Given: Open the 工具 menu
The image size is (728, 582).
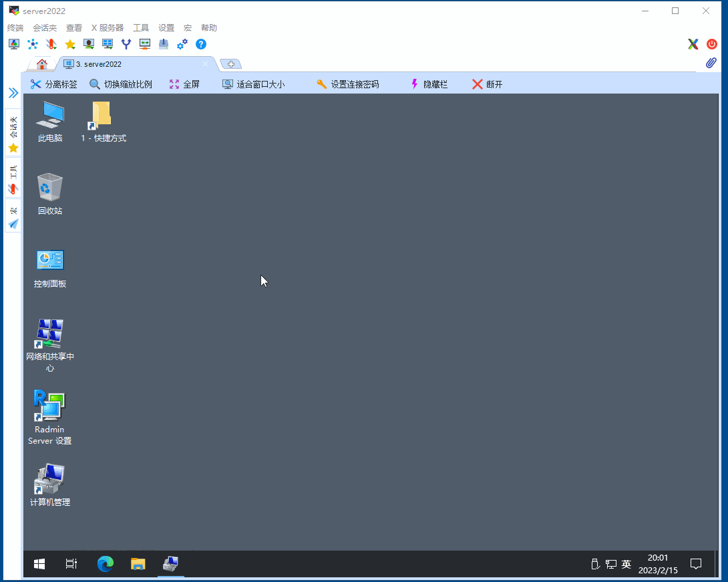Looking at the screenshot, I should [x=141, y=28].
